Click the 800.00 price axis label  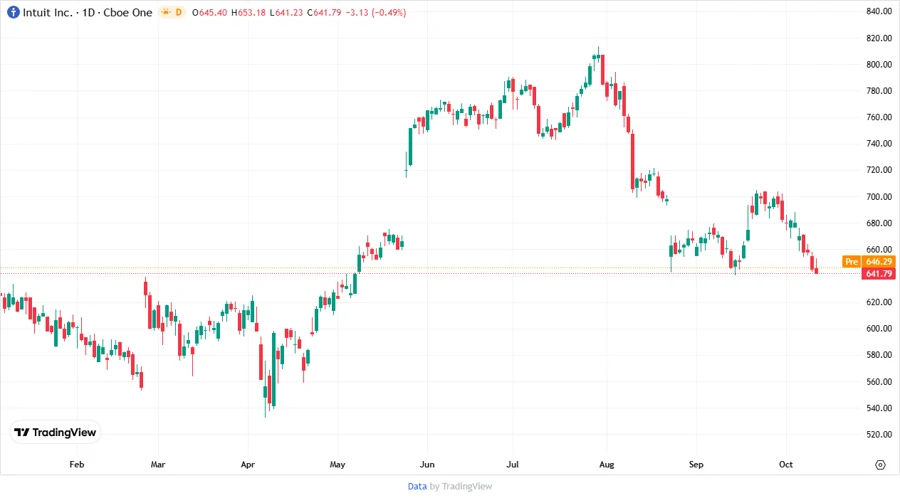(x=879, y=64)
